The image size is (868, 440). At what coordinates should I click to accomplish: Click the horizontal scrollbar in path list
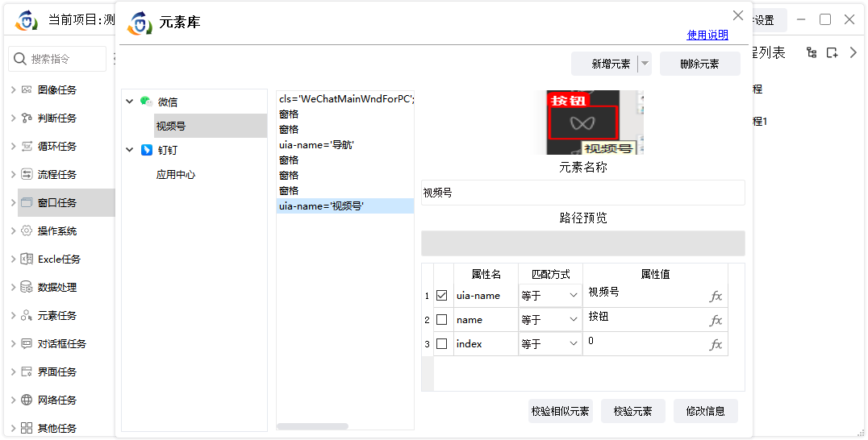(313, 426)
